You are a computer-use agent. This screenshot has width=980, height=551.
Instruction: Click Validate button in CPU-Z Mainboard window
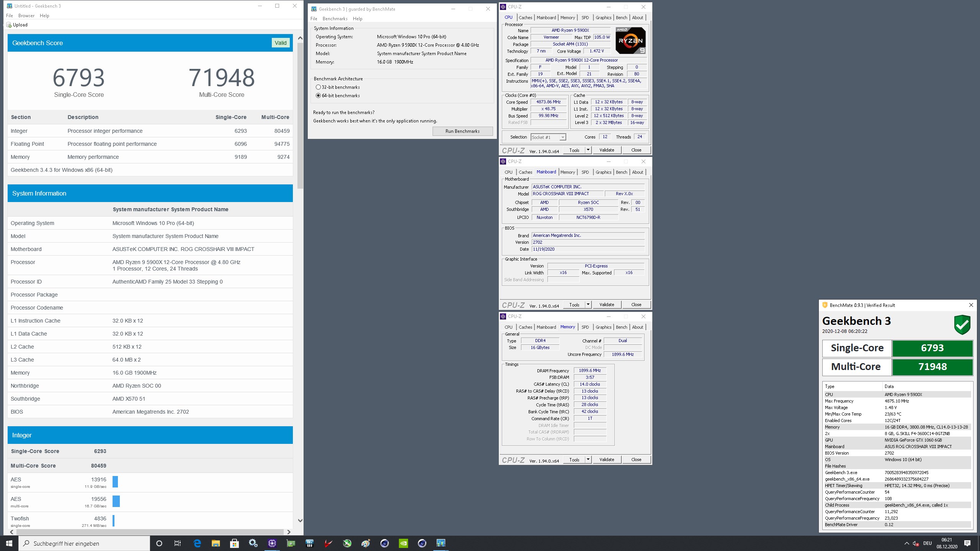[x=607, y=305]
